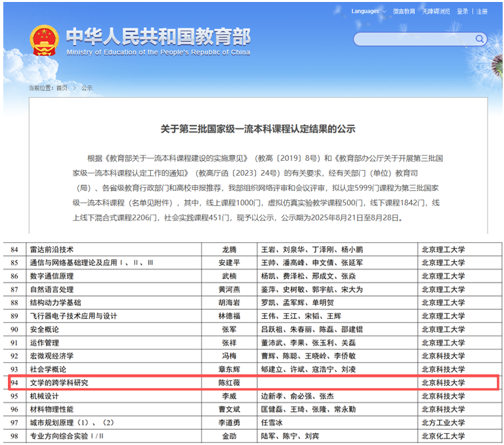Viewport: 504px width, 445px height.
Task: Select team members 王帅、潘高峰、申文倩、张延军
Action: point(312,263)
